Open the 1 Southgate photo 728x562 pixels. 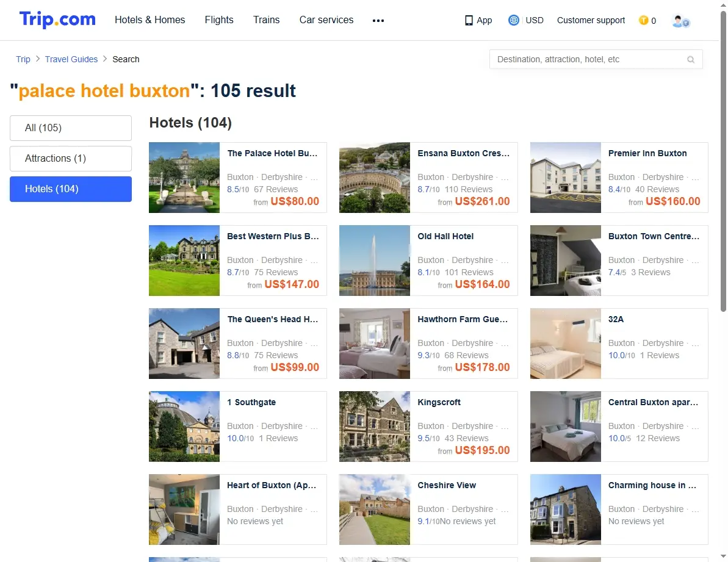pyautogui.click(x=184, y=427)
